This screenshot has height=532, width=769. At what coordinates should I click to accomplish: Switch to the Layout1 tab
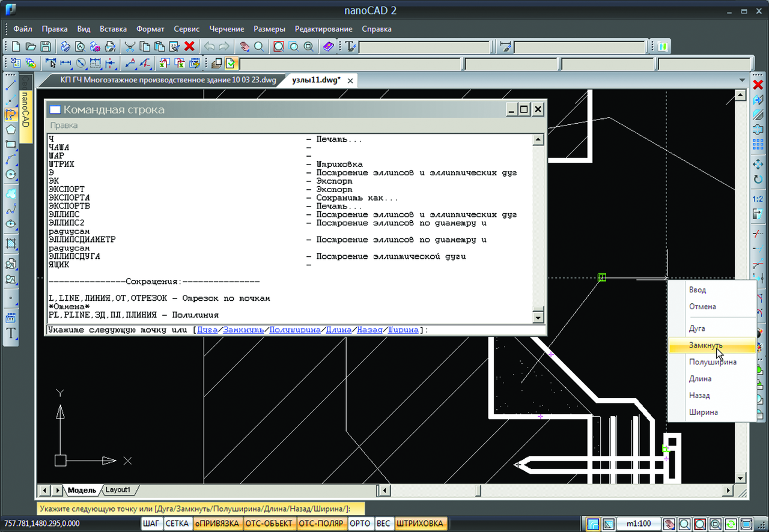[x=118, y=490]
